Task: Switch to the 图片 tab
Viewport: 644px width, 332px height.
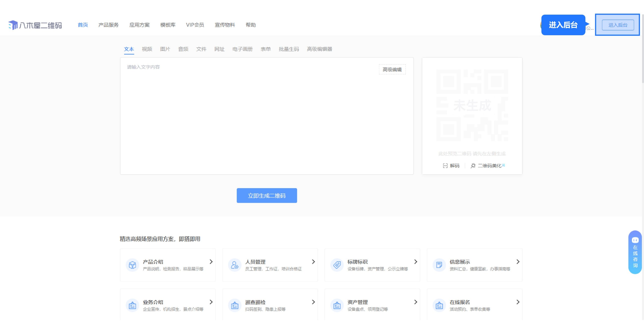Action: 165,49
